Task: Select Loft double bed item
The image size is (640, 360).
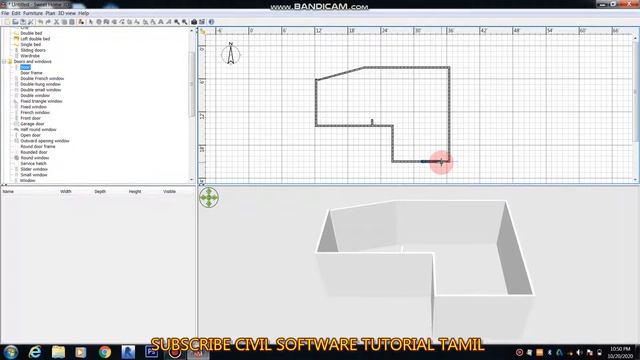Action: click(x=35, y=39)
